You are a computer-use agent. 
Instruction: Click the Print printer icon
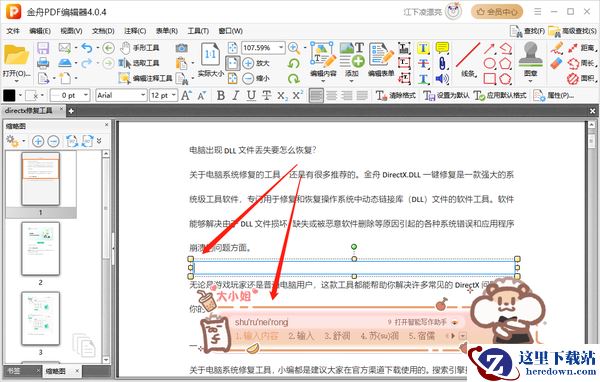43,63
